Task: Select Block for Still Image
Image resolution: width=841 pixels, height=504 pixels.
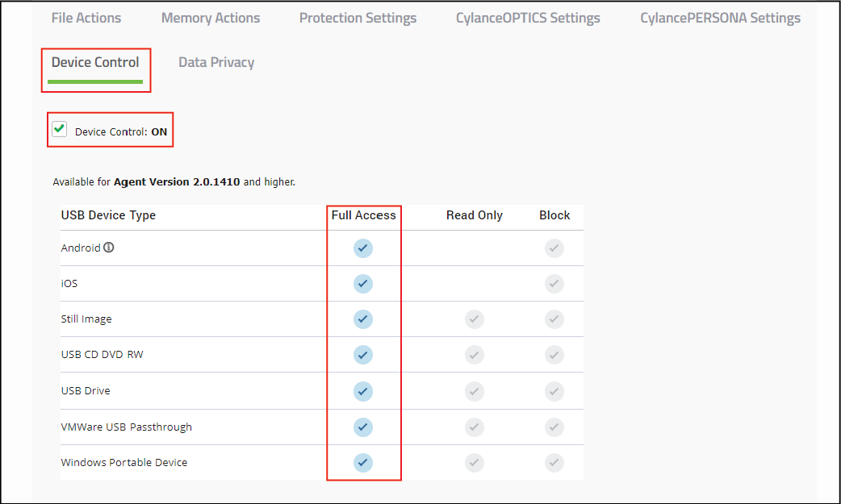Action: click(554, 319)
